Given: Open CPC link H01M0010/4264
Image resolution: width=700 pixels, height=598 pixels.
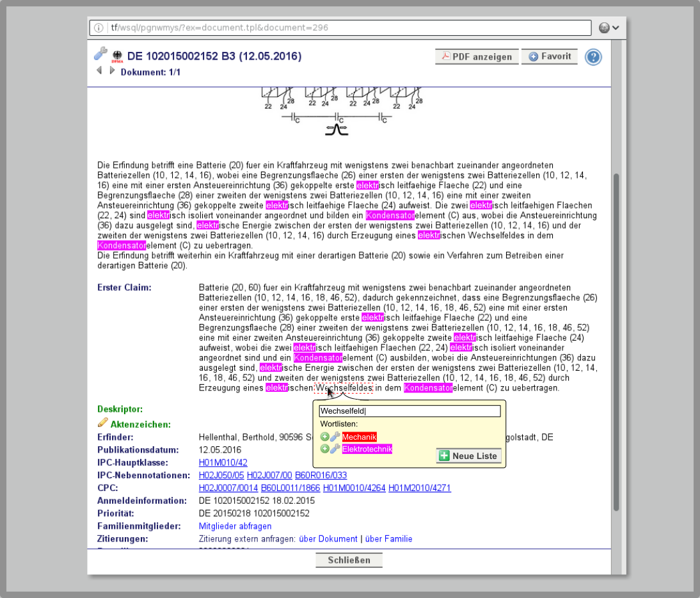Looking at the screenshot, I should pyautogui.click(x=354, y=488).
